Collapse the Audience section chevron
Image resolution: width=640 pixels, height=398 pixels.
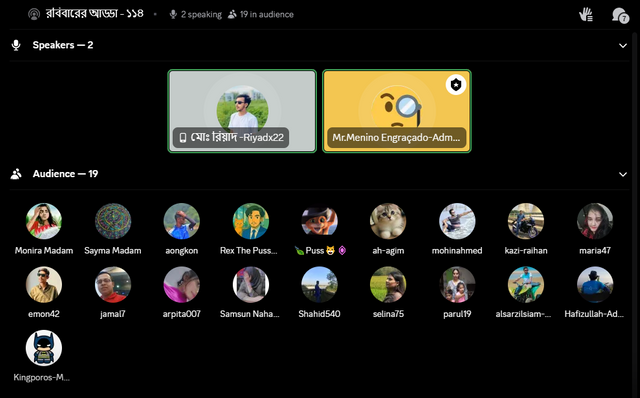click(x=622, y=174)
